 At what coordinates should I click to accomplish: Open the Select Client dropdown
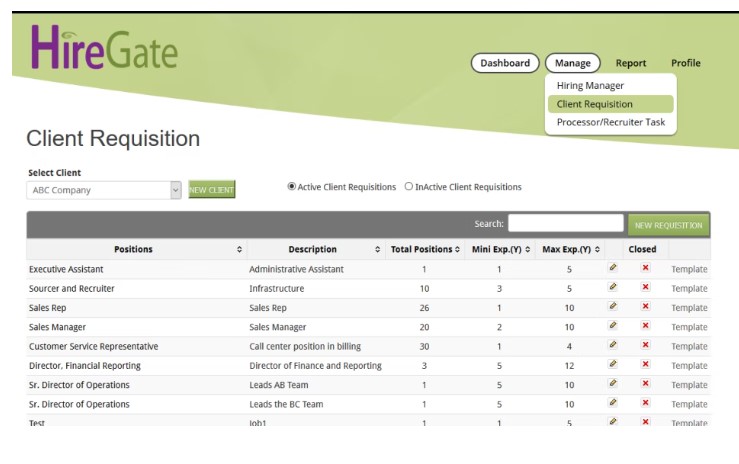[176, 190]
